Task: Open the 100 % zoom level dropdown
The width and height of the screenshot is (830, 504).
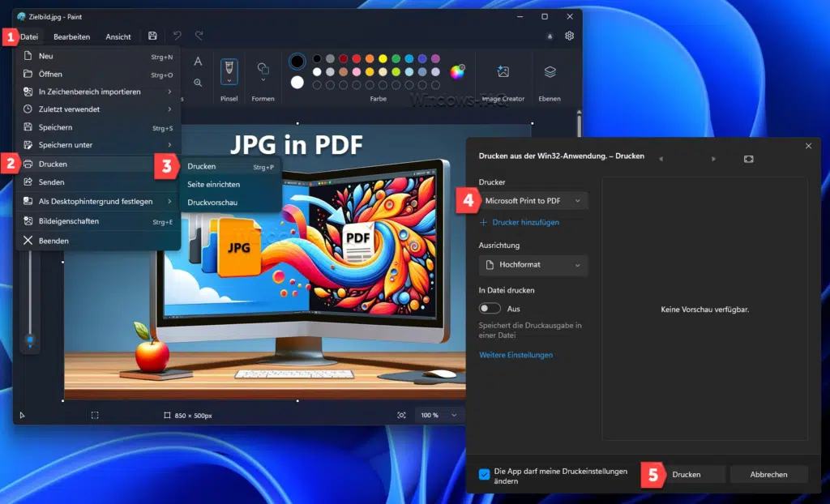Action: (439, 415)
